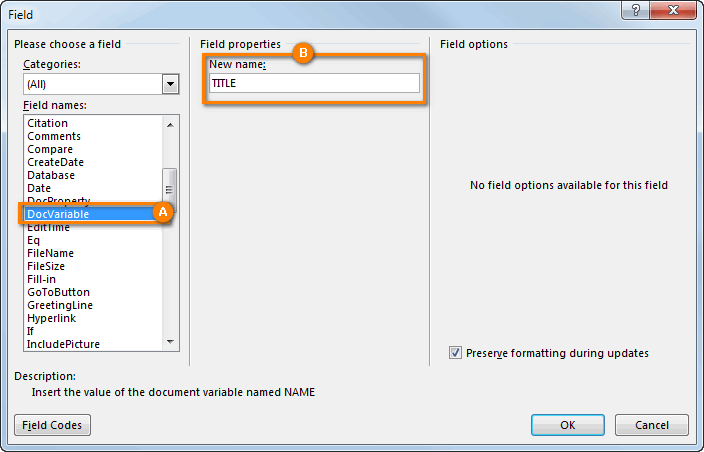
Task: Select Citation in the field list
Action: pyautogui.click(x=48, y=123)
